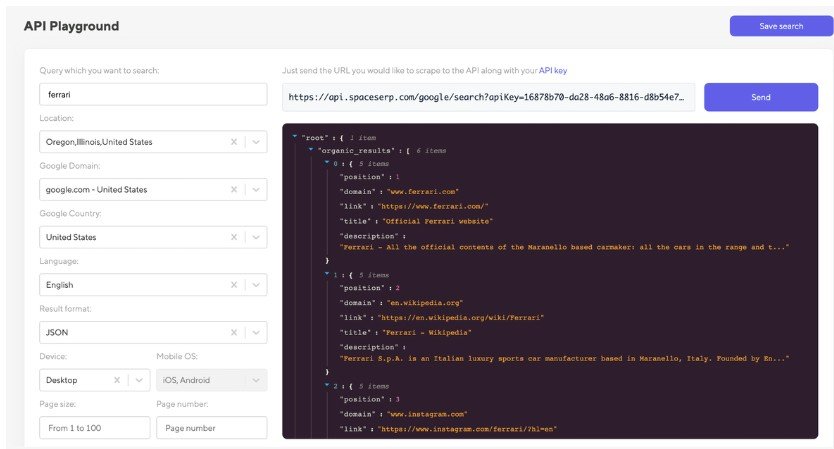Click the Save search button
This screenshot has width=834, height=449.
pyautogui.click(x=781, y=26)
